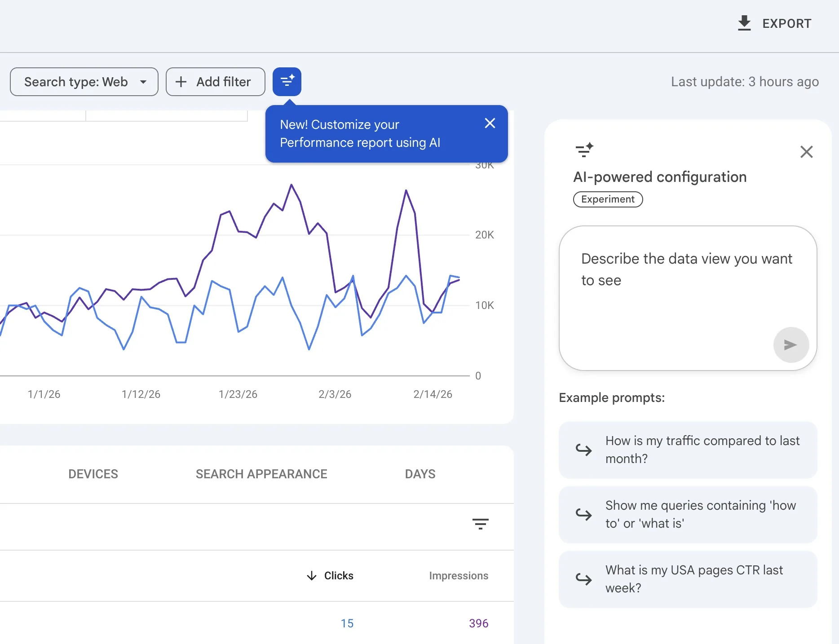839x644 pixels.
Task: Click the Add filter button
Action: pos(216,82)
